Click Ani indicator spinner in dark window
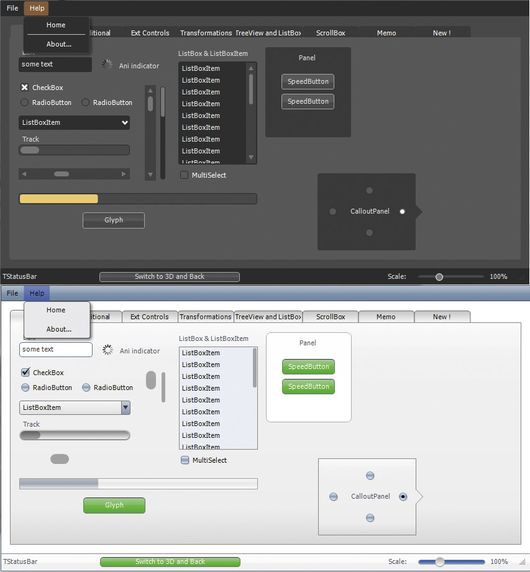The width and height of the screenshot is (530, 572). pyautogui.click(x=106, y=65)
